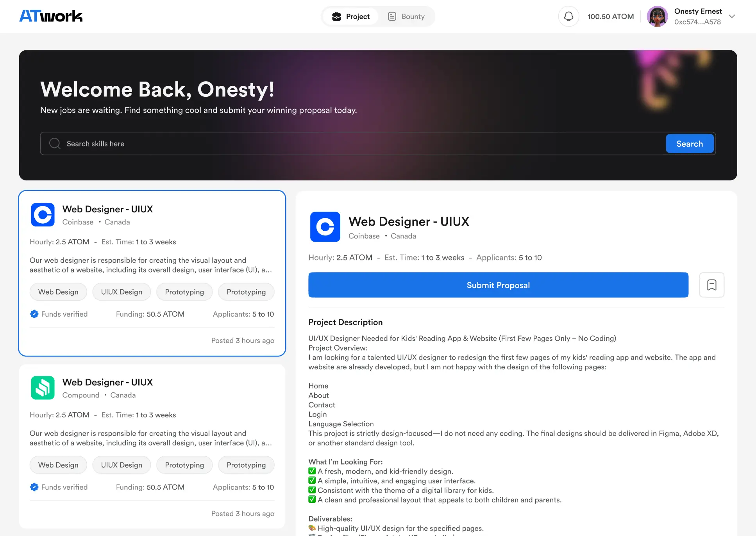Click Funds verified badge icon on Compound card
Image resolution: width=756 pixels, height=536 pixels.
(x=34, y=487)
